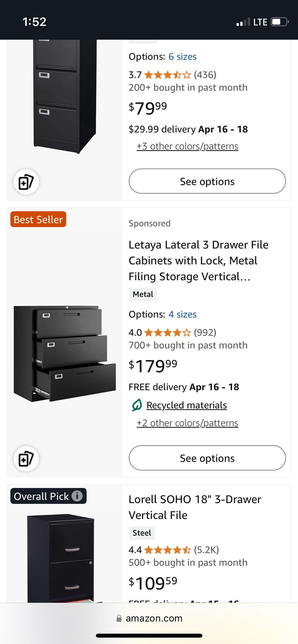Screen dimensions: 298x644
Task: Click the add-to-list icon on the Letaya cabinet
Action: coord(26,459)
